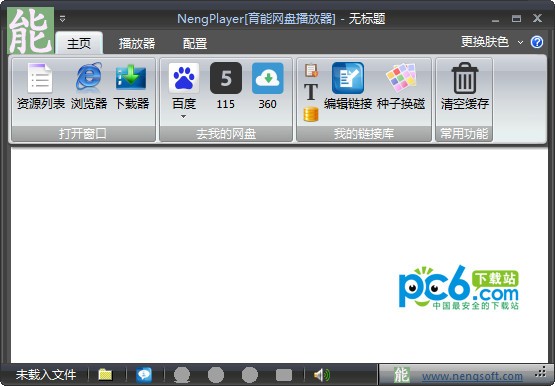
Task: Click the blue help question-mark icon
Action: (x=537, y=42)
